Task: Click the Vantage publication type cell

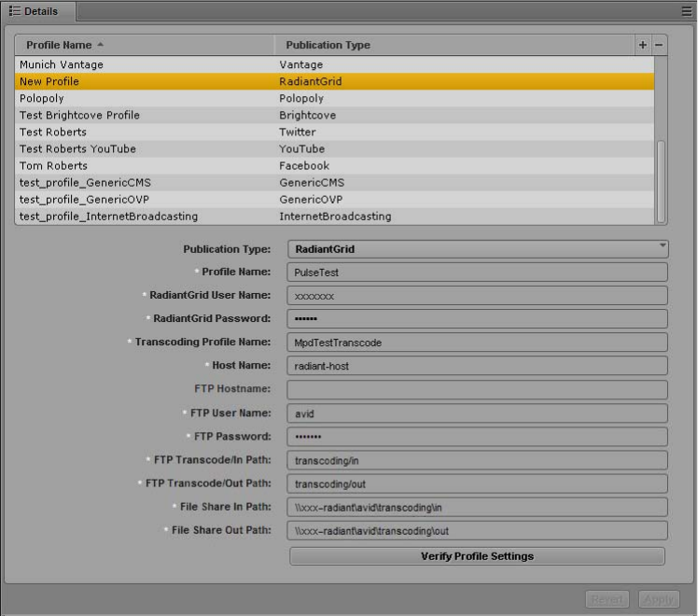Action: point(300,64)
